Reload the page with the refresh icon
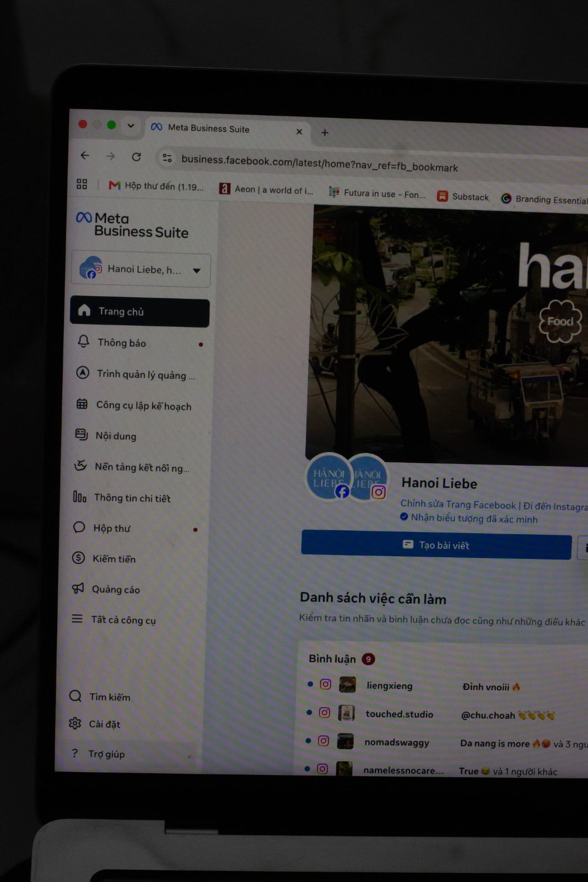The width and height of the screenshot is (588, 882). (x=137, y=157)
